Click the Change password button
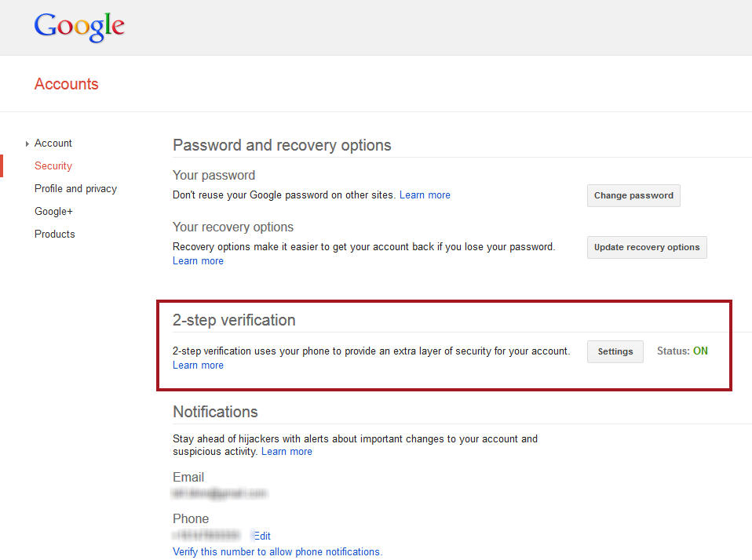 pos(633,195)
